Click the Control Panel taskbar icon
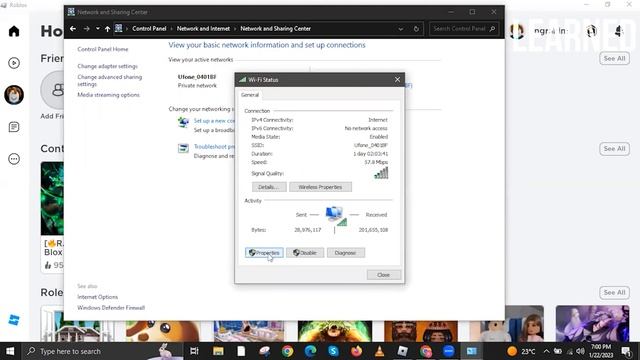 point(471,351)
